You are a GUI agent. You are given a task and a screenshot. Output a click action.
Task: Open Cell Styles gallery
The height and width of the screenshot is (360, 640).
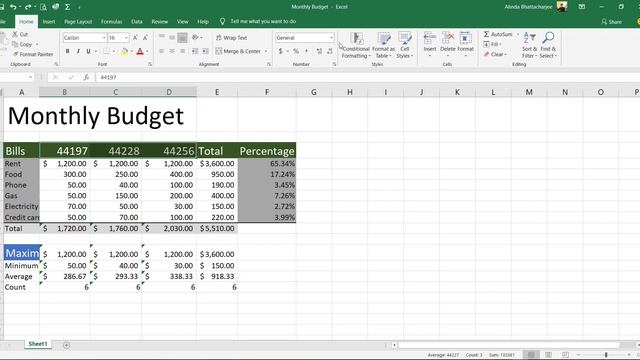404,45
